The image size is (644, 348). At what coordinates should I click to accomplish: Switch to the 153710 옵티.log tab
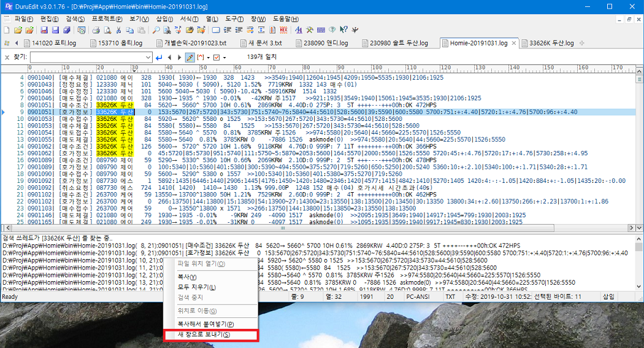pos(117,43)
